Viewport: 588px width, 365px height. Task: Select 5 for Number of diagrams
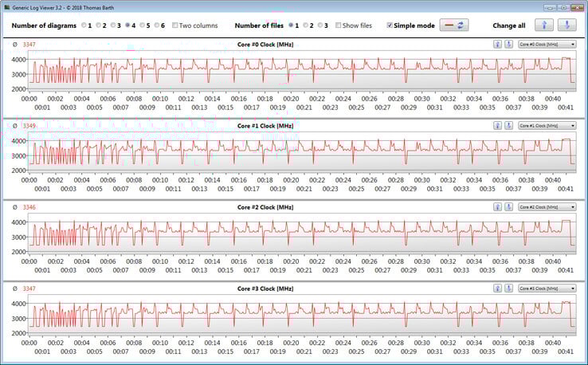click(x=143, y=26)
